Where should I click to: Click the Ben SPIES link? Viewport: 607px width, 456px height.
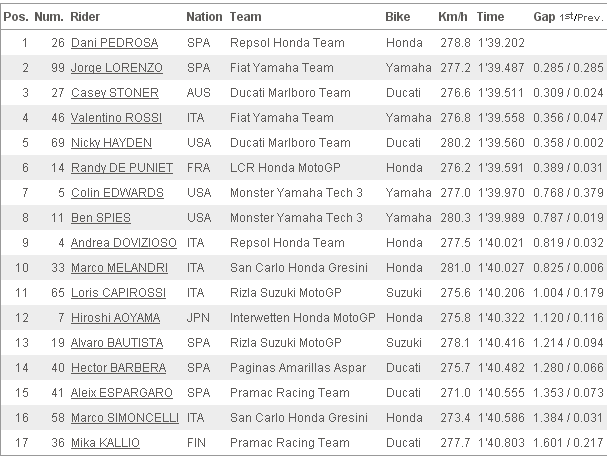click(101, 218)
